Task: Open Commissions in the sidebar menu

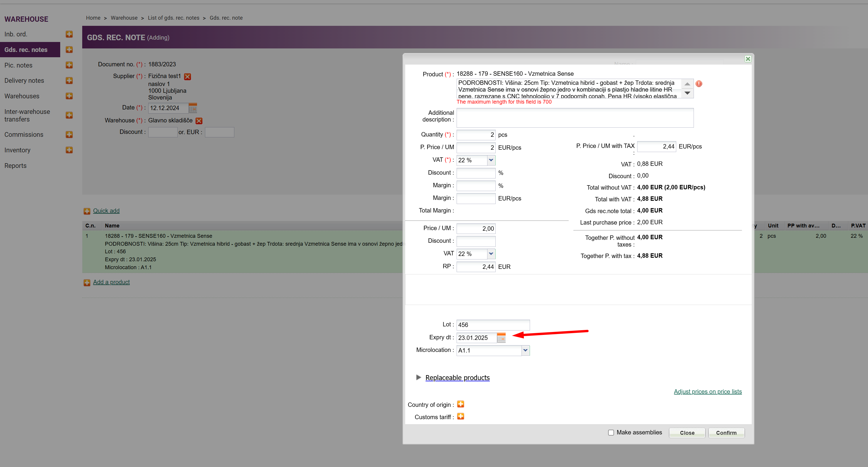Action: tap(23, 134)
